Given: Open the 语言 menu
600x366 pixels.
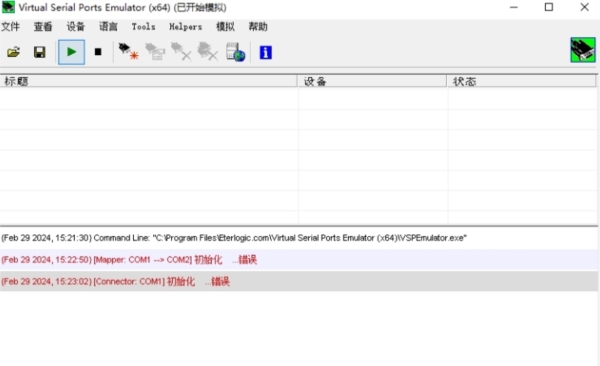Looking at the screenshot, I should coord(108,27).
